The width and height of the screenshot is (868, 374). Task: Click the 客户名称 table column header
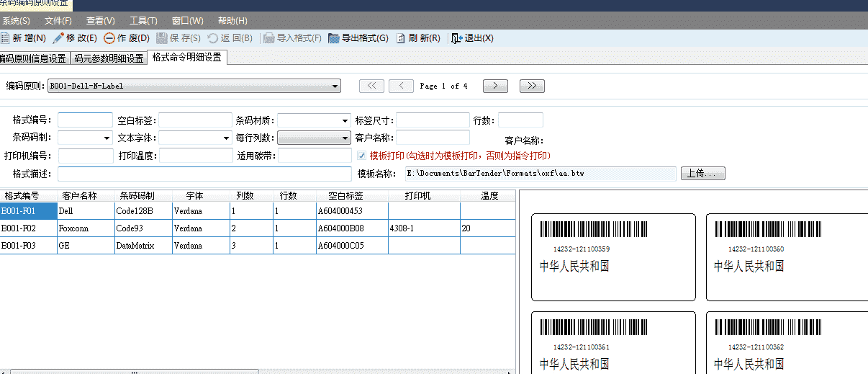[x=86, y=196]
